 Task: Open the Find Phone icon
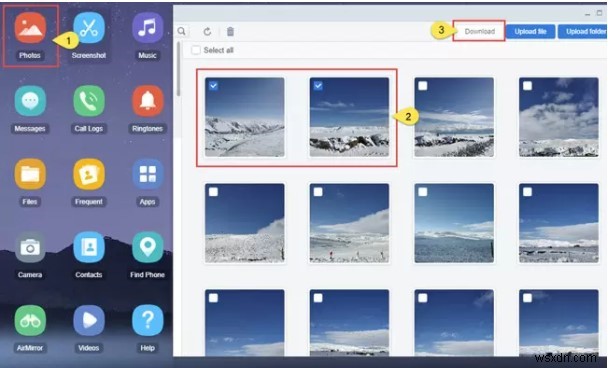click(147, 247)
